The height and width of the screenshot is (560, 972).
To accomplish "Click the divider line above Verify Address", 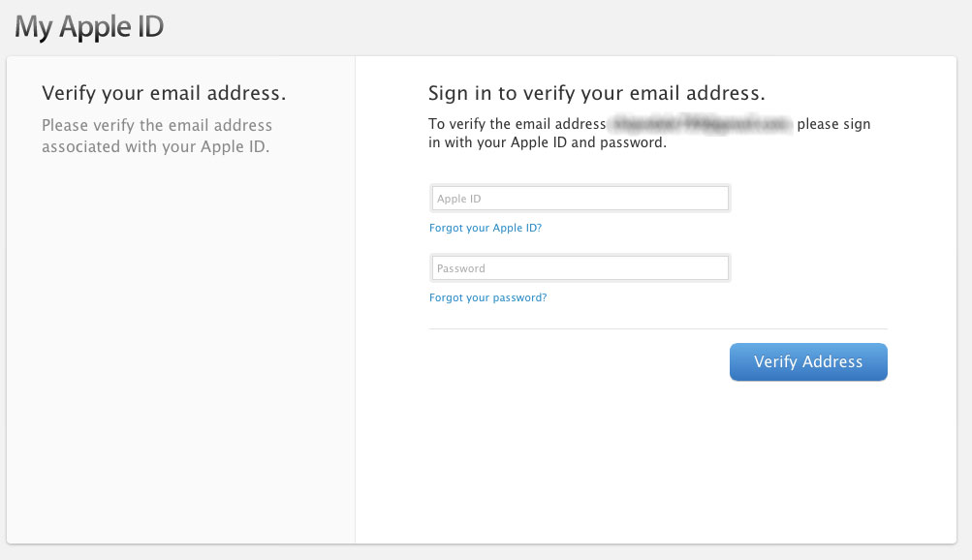I will pyautogui.click(x=657, y=329).
